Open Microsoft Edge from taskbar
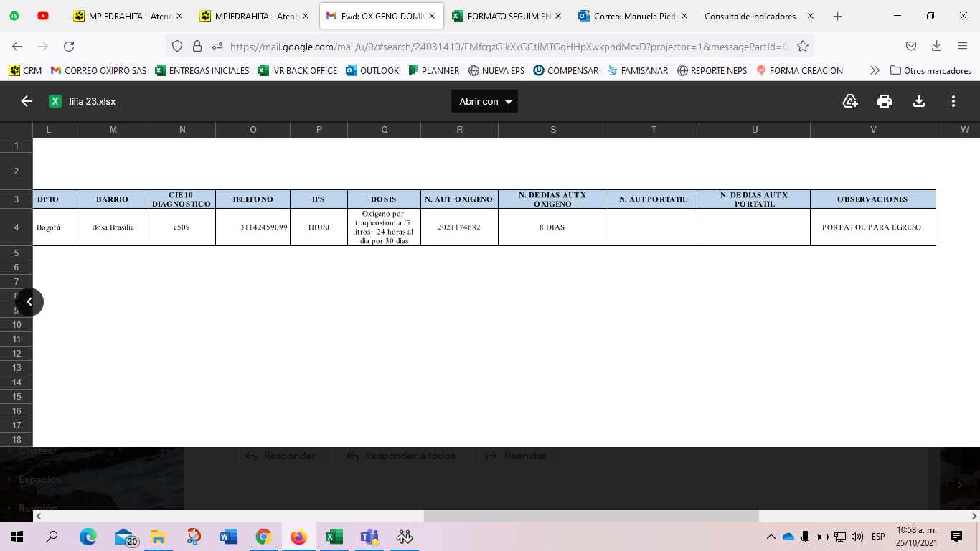980x551 pixels. 88,536
